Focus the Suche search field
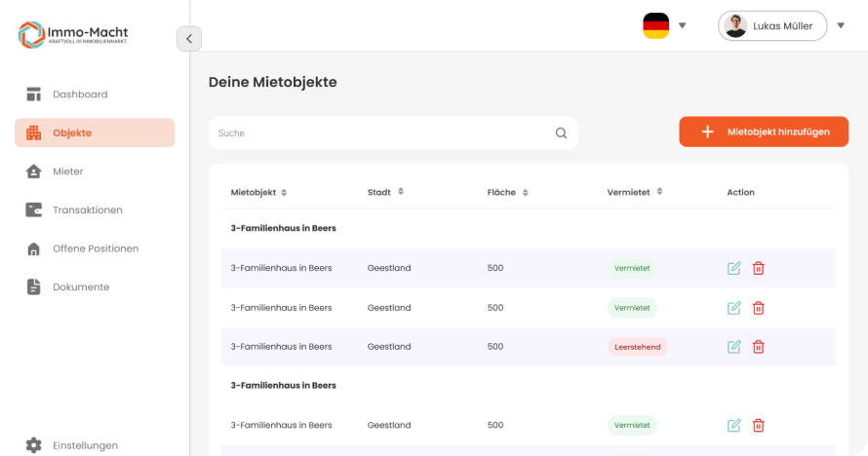 [393, 133]
